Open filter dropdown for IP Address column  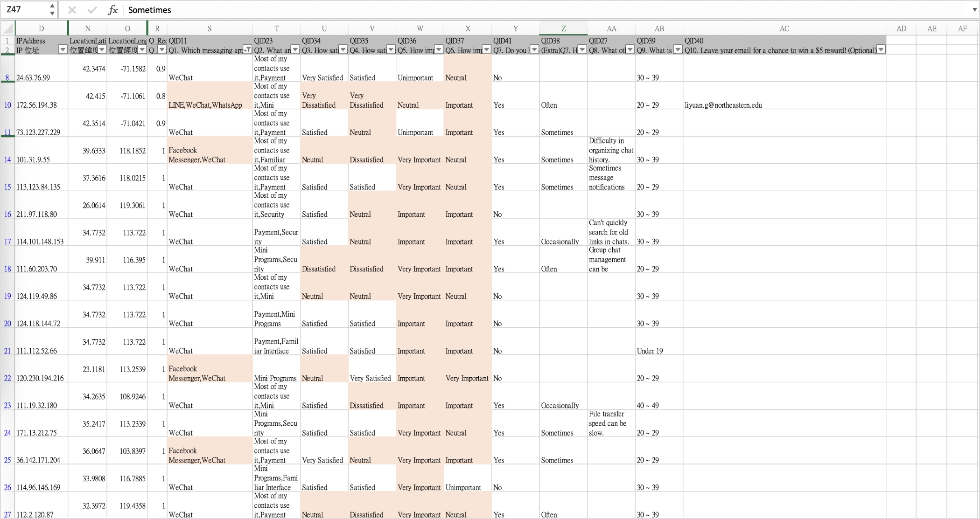click(x=63, y=50)
